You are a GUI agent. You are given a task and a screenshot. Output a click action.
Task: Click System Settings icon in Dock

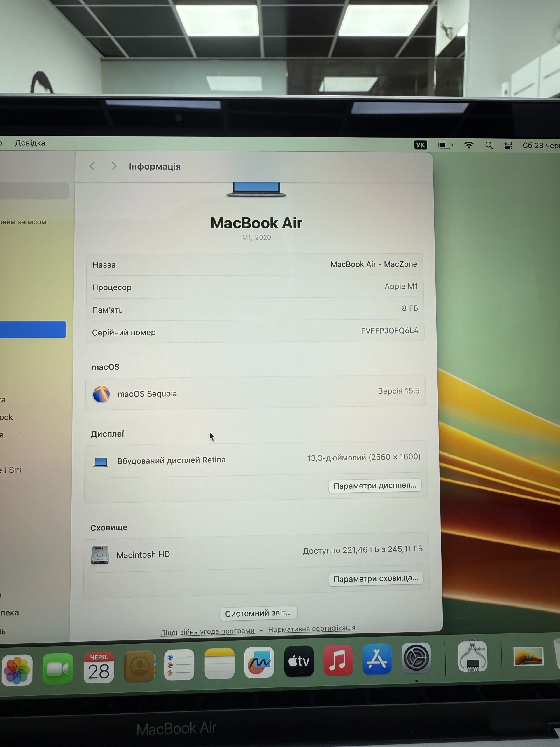click(x=416, y=657)
